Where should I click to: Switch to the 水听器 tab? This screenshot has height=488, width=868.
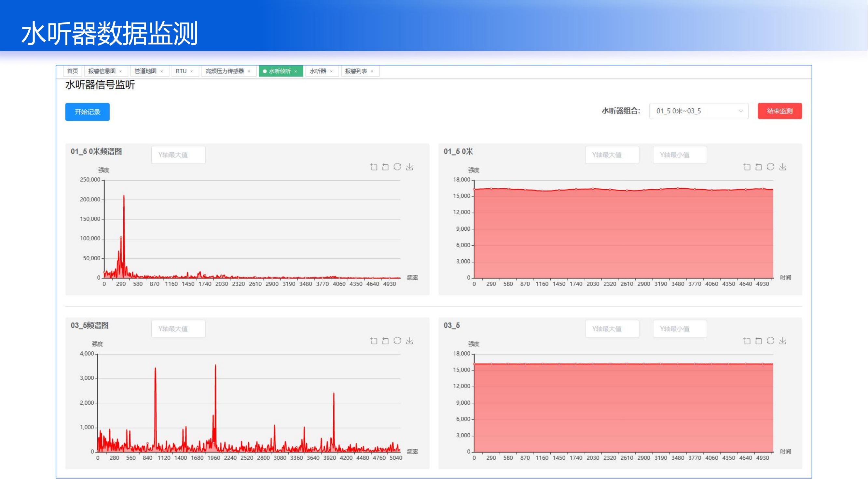coord(318,71)
